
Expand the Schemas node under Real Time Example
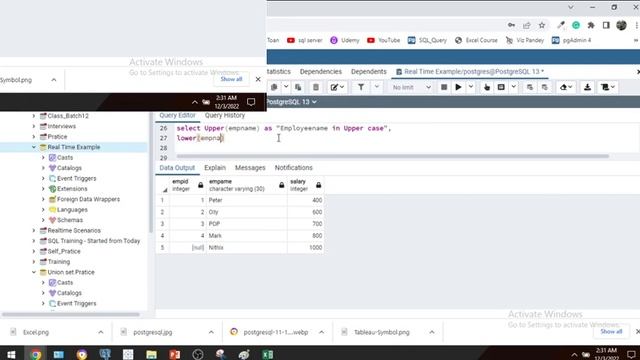(x=43, y=220)
